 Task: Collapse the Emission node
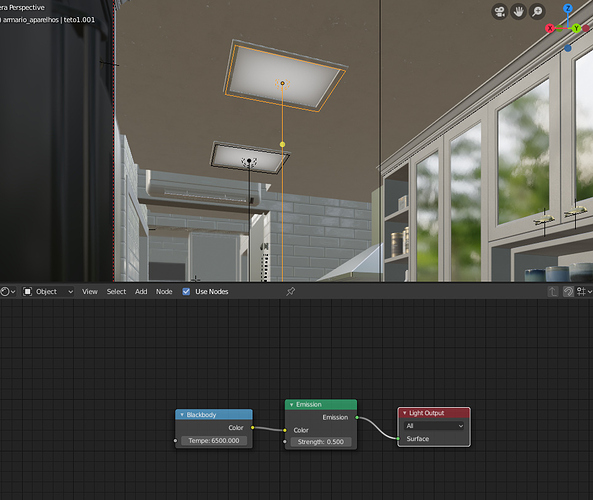coord(292,405)
